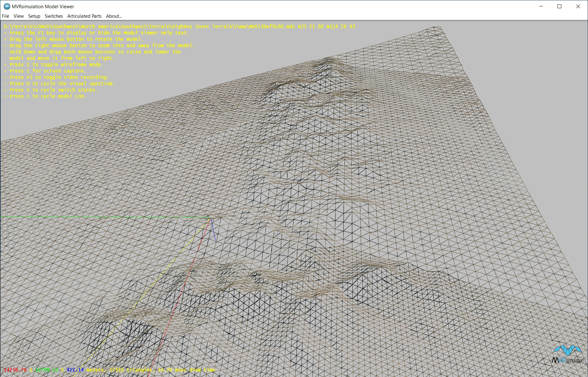Minimize the Model Viewer window
The width and height of the screenshot is (588, 377).
541,6
